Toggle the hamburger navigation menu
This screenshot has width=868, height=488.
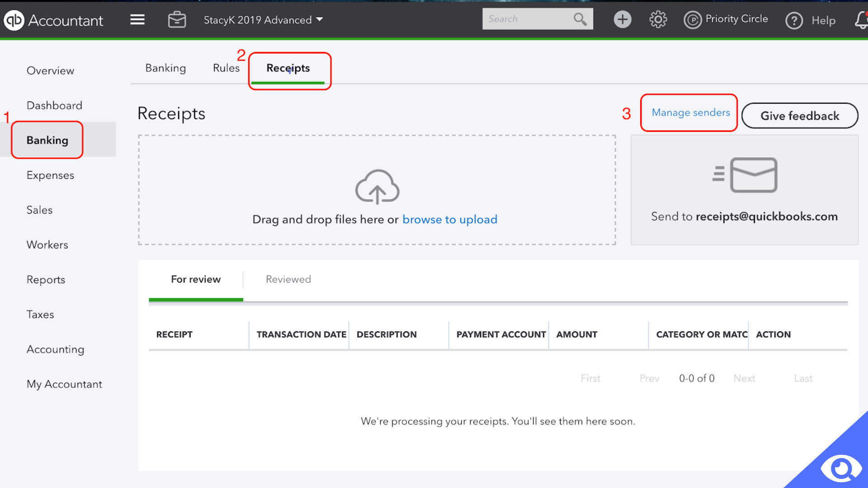[137, 19]
